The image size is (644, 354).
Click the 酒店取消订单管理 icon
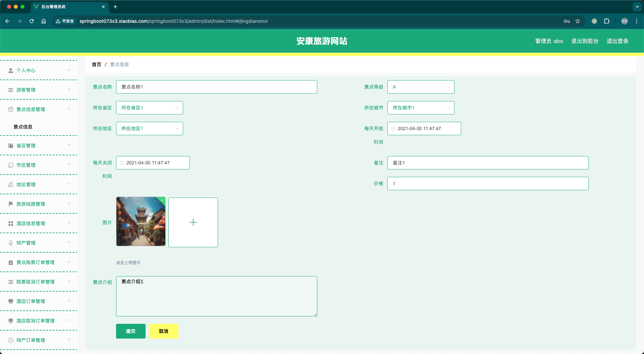point(11,321)
